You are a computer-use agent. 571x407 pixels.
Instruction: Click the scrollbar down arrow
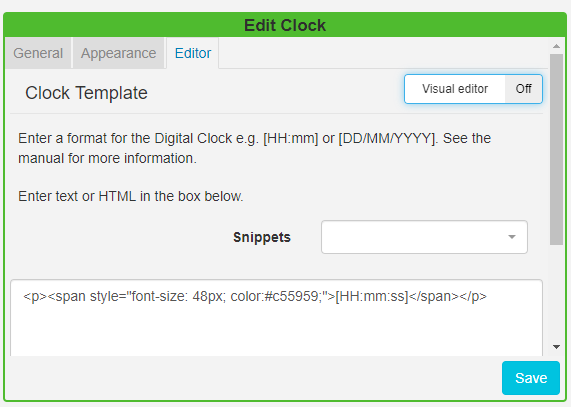[x=556, y=347]
